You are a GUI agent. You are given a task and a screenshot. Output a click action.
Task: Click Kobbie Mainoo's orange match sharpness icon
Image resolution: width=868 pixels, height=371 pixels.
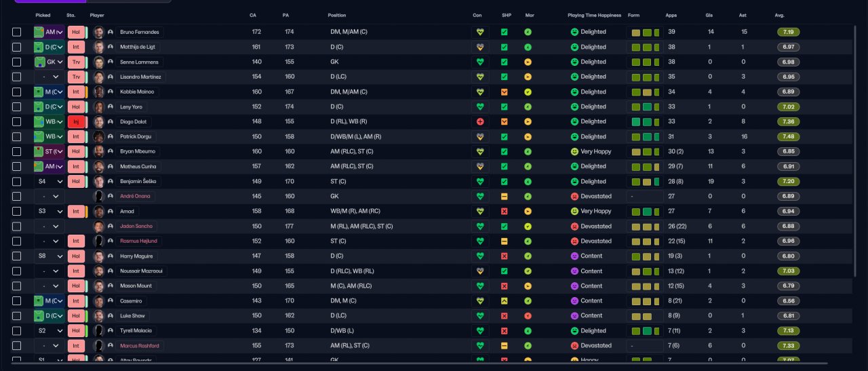click(504, 92)
